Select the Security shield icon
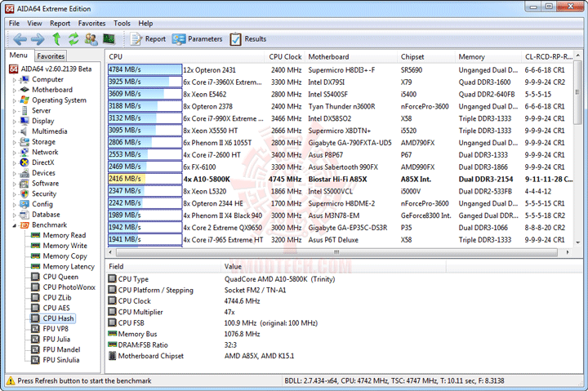This screenshot has width=588, height=391. coord(24,193)
